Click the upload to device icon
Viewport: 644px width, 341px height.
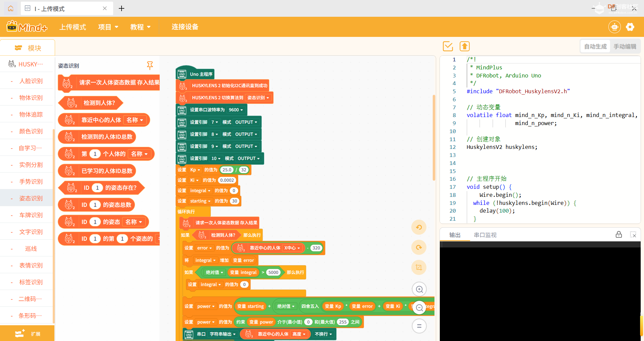tap(464, 46)
